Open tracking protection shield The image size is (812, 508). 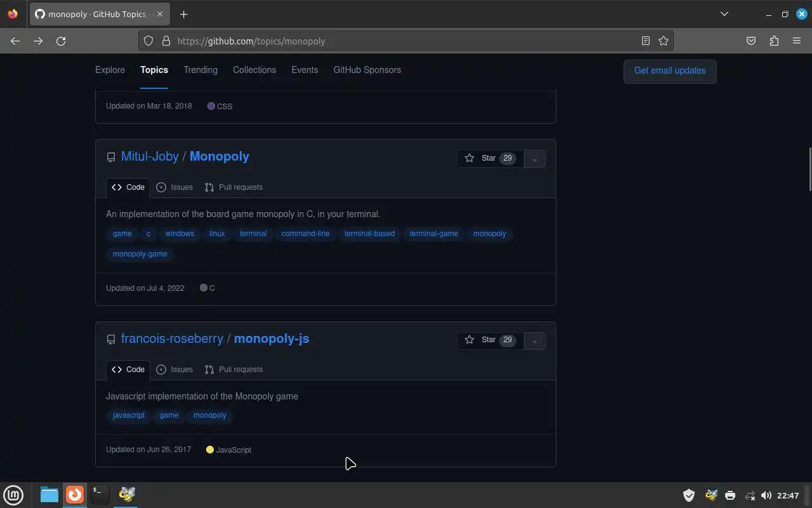[x=148, y=41]
